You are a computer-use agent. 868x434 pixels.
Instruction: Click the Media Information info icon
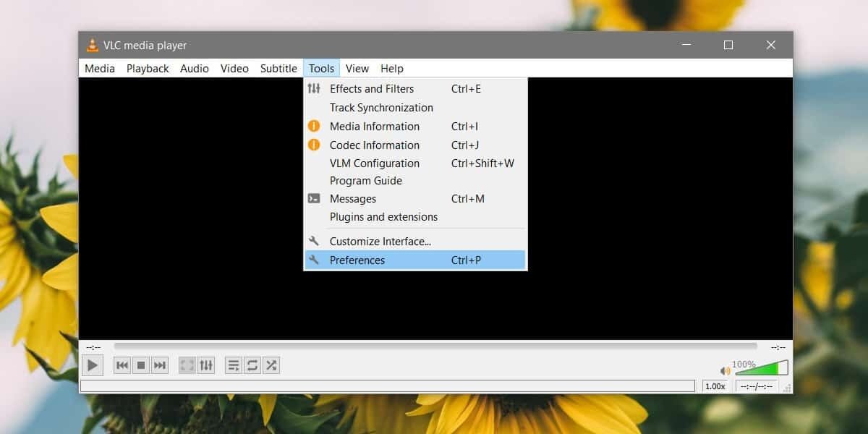[x=314, y=126]
